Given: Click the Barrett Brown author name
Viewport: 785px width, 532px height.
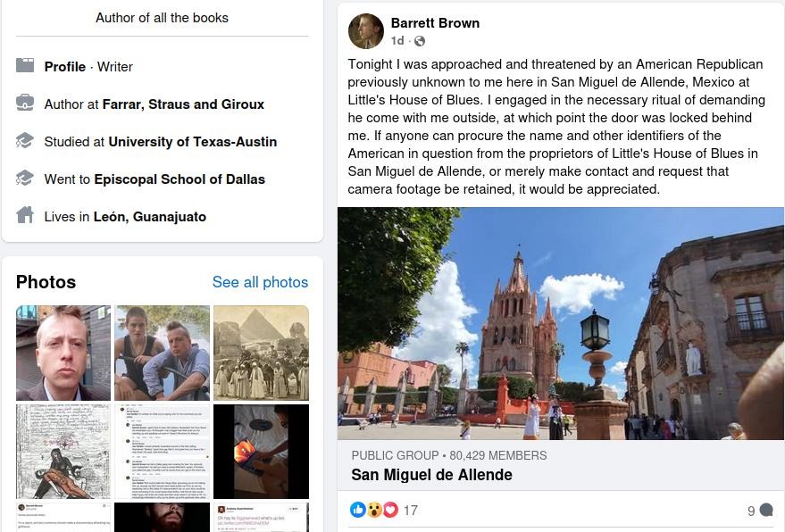Looking at the screenshot, I should coord(435,23).
